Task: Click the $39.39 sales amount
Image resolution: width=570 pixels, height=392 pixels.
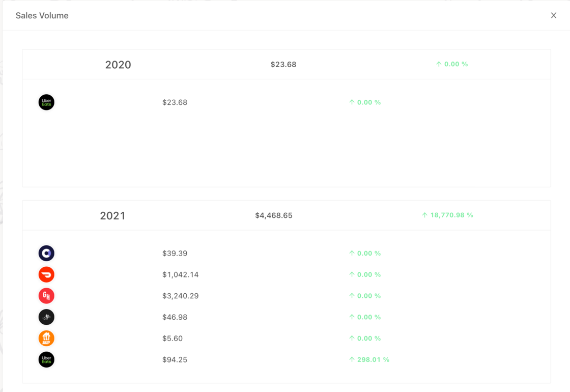Action: (x=175, y=253)
